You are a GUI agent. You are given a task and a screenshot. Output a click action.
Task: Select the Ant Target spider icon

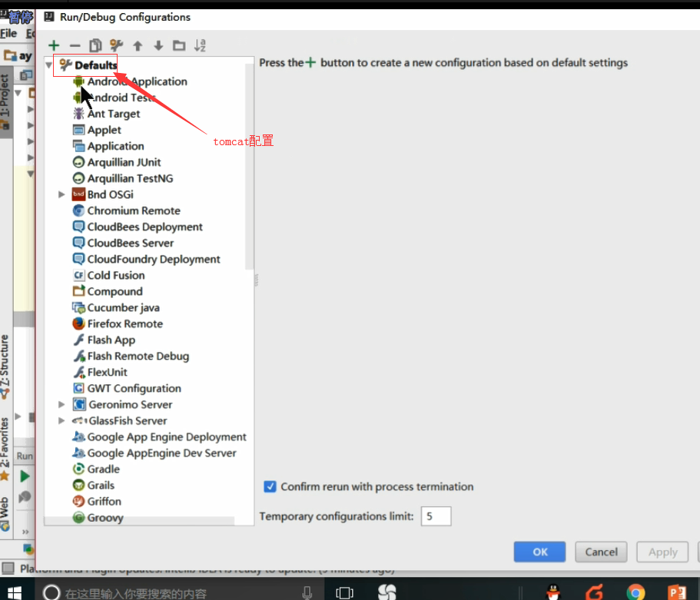click(78, 114)
